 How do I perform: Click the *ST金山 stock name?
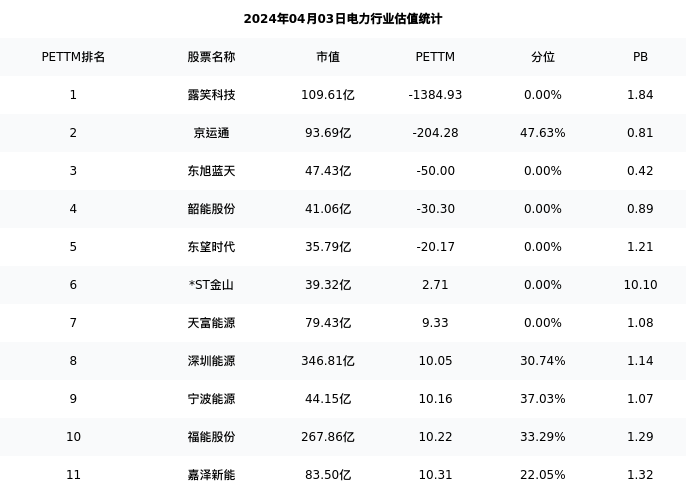coord(211,285)
